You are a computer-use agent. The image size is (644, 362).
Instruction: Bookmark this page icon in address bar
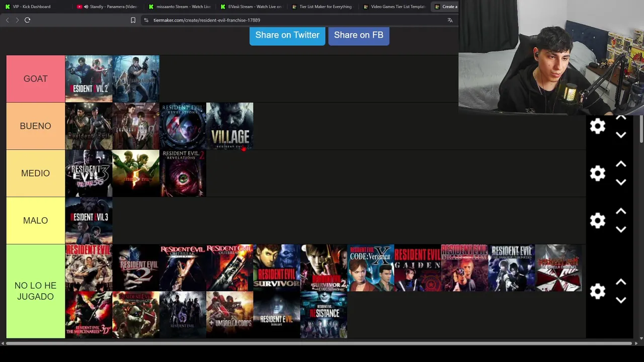pyautogui.click(x=133, y=20)
